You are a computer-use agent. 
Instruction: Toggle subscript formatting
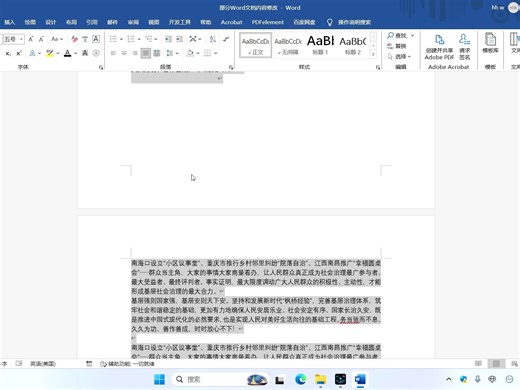tap(8, 53)
